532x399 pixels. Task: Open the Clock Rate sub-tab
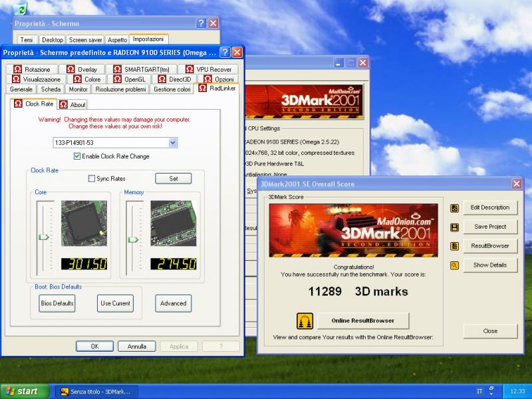click(x=34, y=104)
